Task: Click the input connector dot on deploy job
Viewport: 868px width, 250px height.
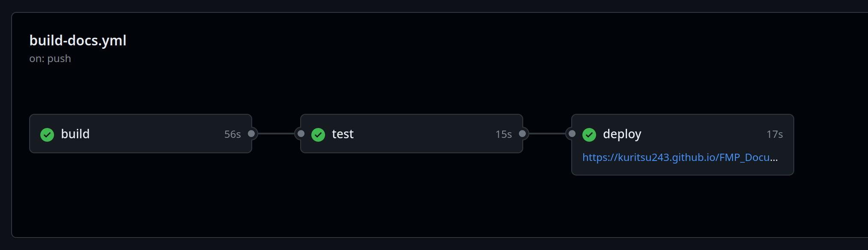Action: pos(572,134)
